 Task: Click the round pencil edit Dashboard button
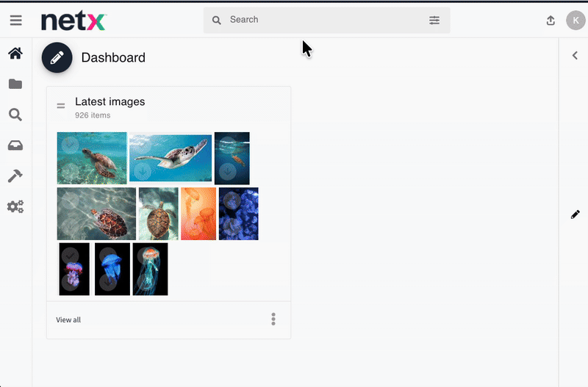tap(57, 57)
